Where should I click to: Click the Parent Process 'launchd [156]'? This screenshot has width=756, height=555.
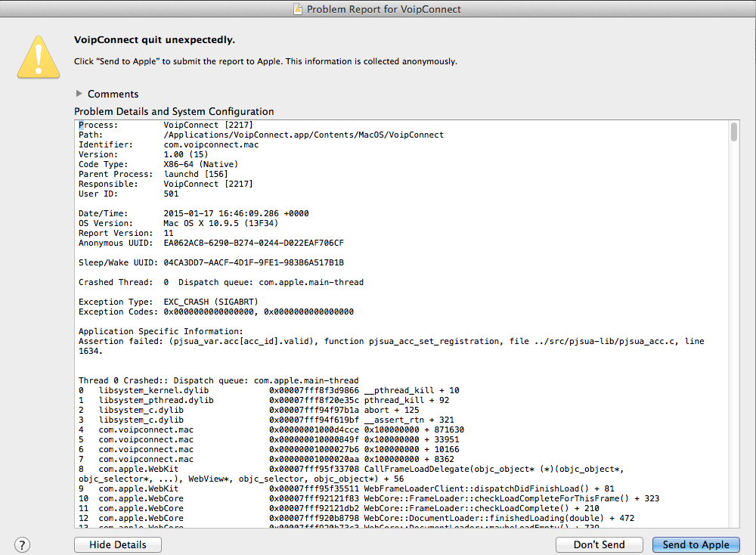pyautogui.click(x=195, y=174)
